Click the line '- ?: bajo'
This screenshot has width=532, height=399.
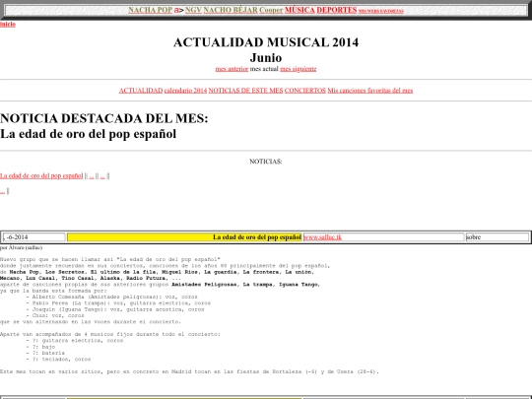(40, 347)
